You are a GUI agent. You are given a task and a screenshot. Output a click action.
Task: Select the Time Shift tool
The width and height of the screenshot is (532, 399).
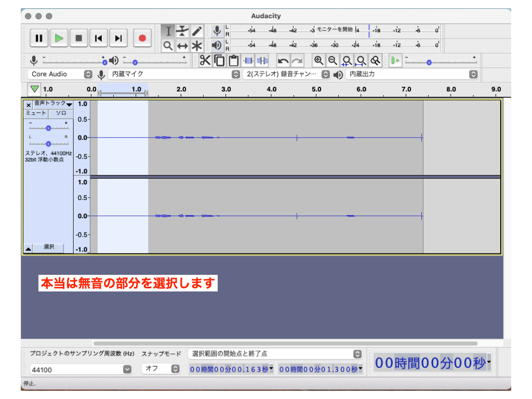[x=182, y=46]
